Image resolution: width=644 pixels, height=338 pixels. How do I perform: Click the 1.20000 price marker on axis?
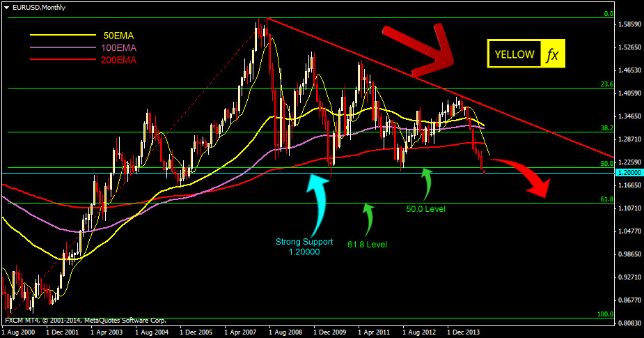[x=628, y=171]
